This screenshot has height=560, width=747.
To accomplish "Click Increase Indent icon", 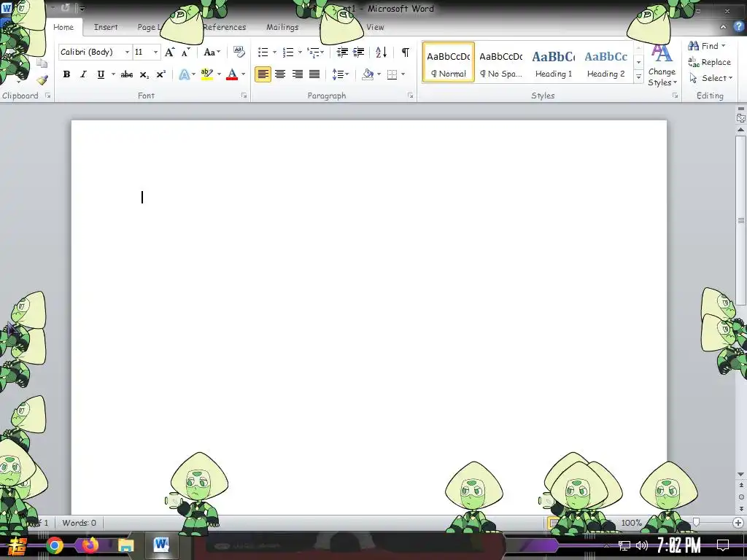I will tap(359, 52).
